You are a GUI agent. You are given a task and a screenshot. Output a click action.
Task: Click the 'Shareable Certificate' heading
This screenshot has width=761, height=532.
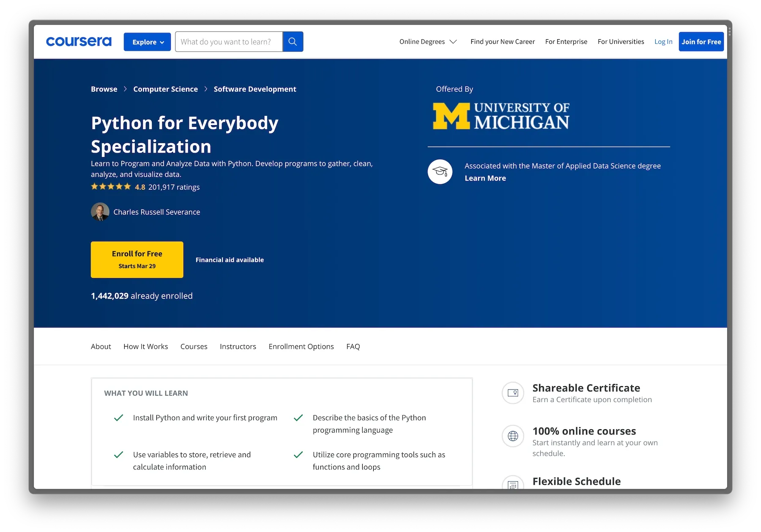586,388
